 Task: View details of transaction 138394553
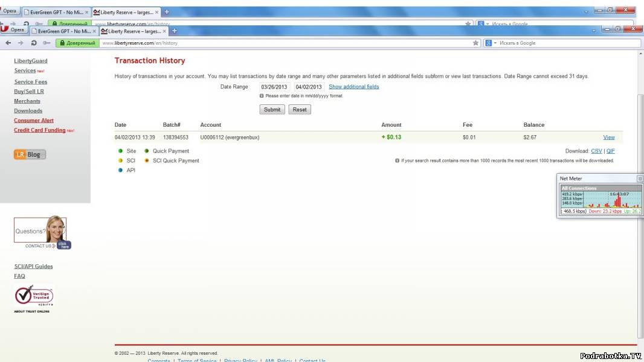(608, 138)
